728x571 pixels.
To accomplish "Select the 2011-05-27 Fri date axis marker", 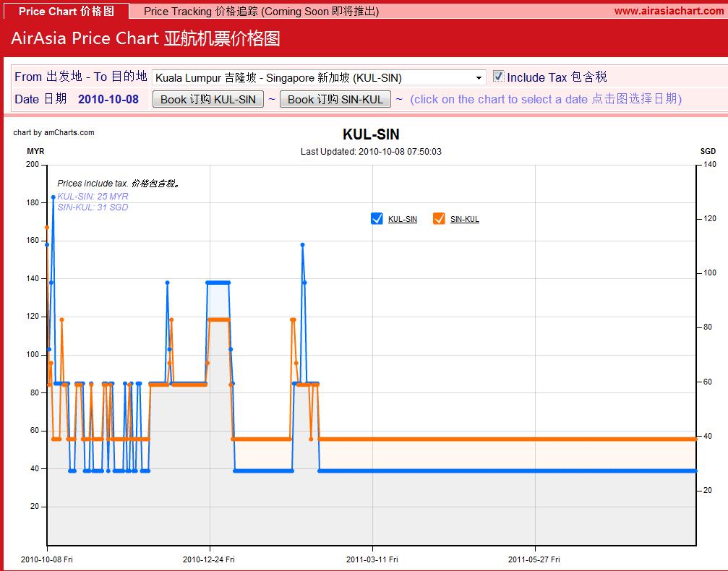I will point(534,559).
